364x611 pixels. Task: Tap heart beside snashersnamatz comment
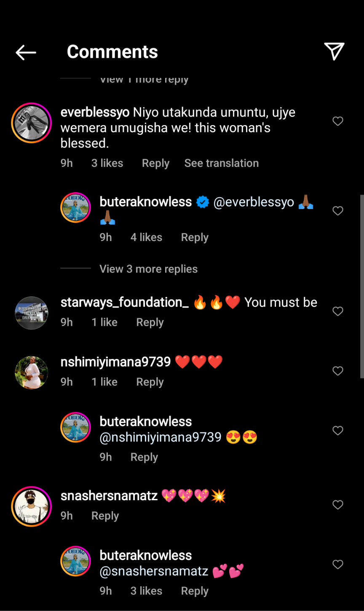338,505
